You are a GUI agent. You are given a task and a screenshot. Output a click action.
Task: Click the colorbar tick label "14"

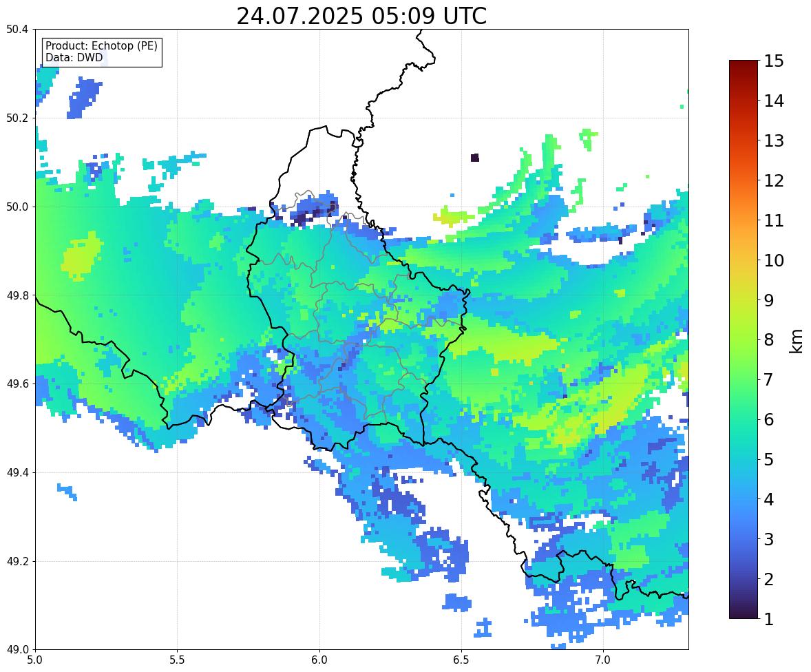774,101
